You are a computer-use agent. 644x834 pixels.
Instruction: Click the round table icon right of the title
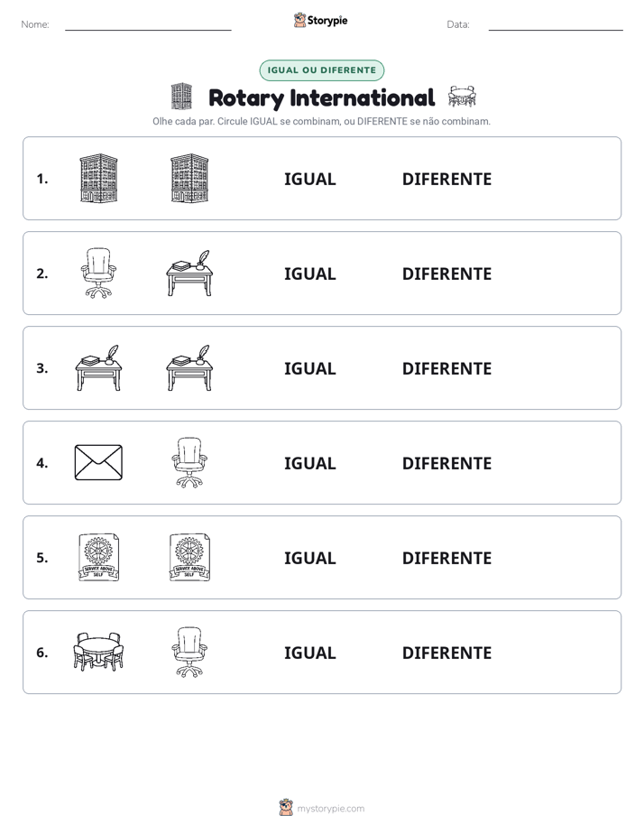[462, 97]
